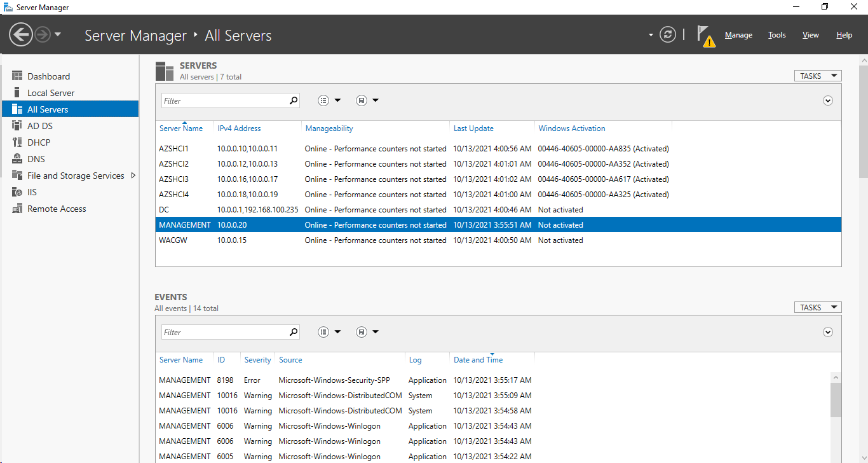Click search magnifier in Events filter

pos(294,332)
